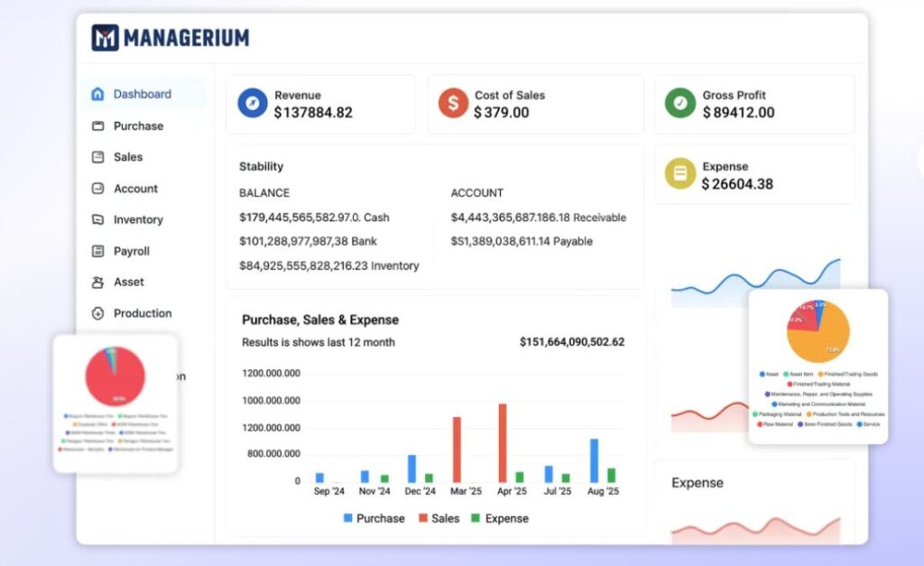Click the Expense value $26604.38

pos(737,184)
